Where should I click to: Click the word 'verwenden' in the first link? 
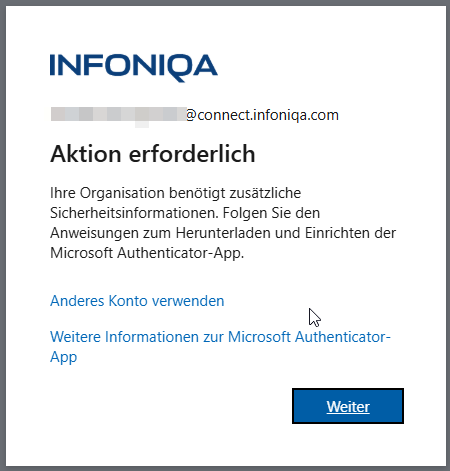click(x=188, y=301)
